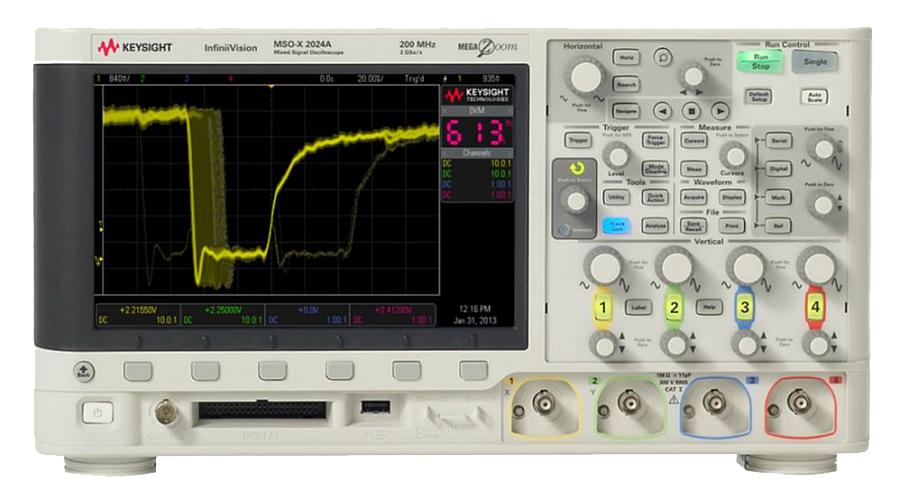Tap the Save Recall key

[x=693, y=226]
